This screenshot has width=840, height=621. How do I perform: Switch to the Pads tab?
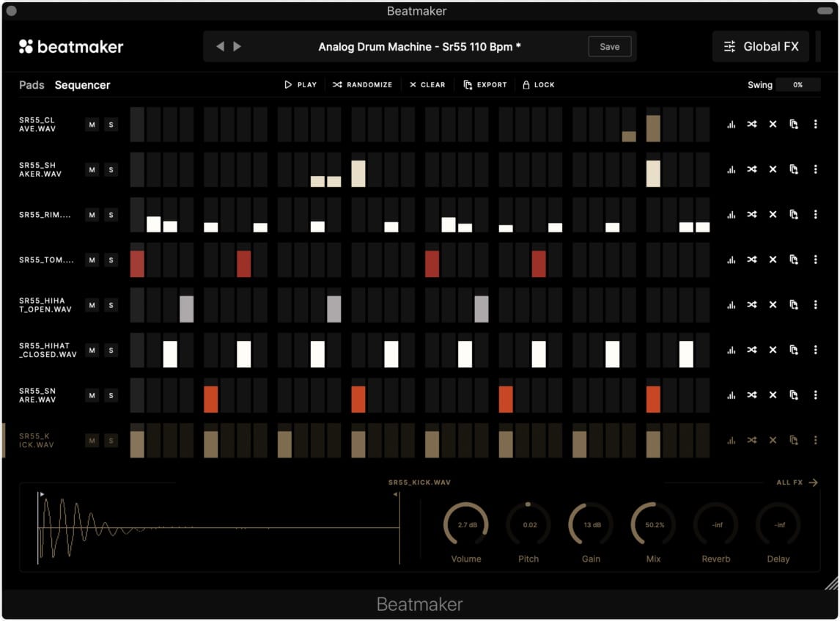[x=32, y=85]
